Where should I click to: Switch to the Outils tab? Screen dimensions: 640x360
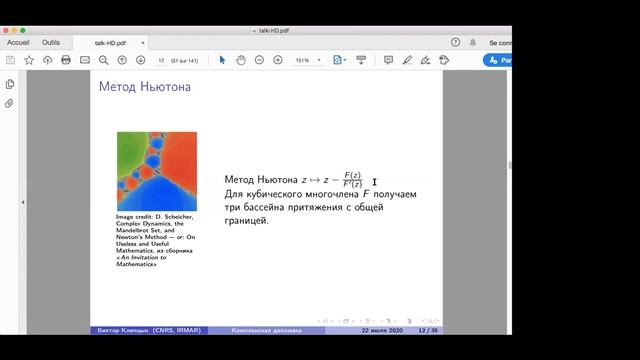coord(51,42)
